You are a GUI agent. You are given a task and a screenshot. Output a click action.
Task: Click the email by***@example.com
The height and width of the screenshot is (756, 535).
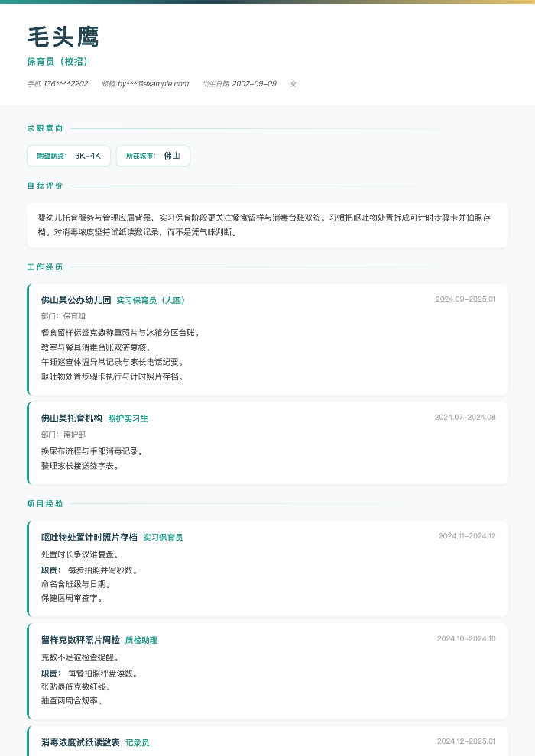(x=153, y=84)
